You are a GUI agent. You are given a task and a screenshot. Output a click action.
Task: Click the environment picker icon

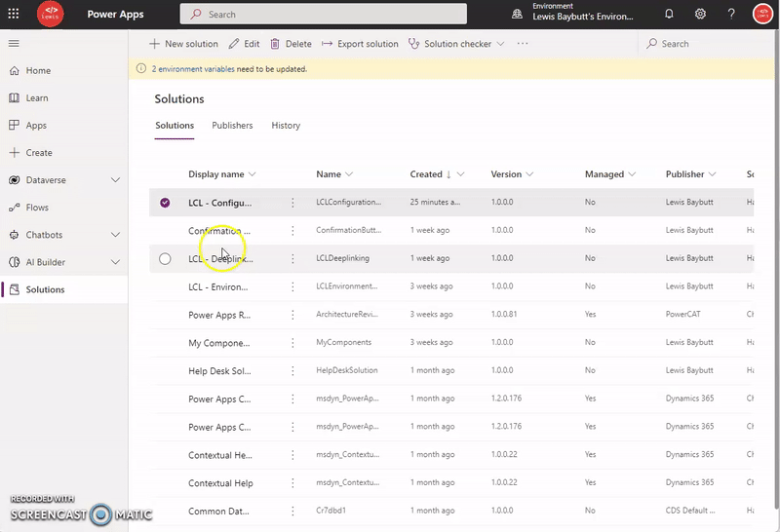[518, 14]
